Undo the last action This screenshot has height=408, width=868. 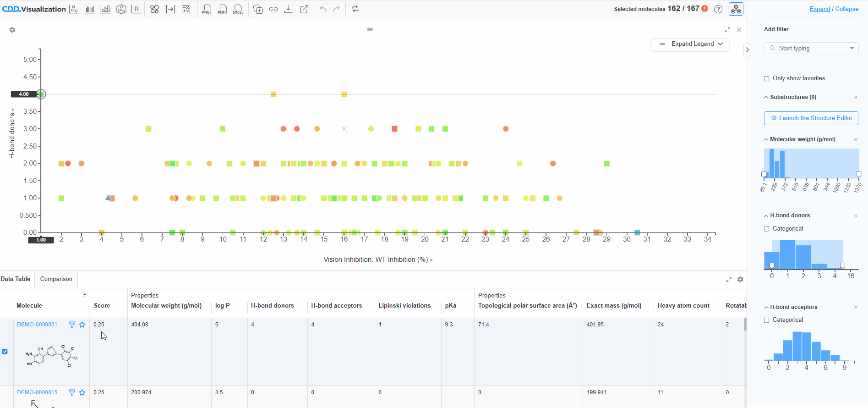pyautogui.click(x=323, y=9)
